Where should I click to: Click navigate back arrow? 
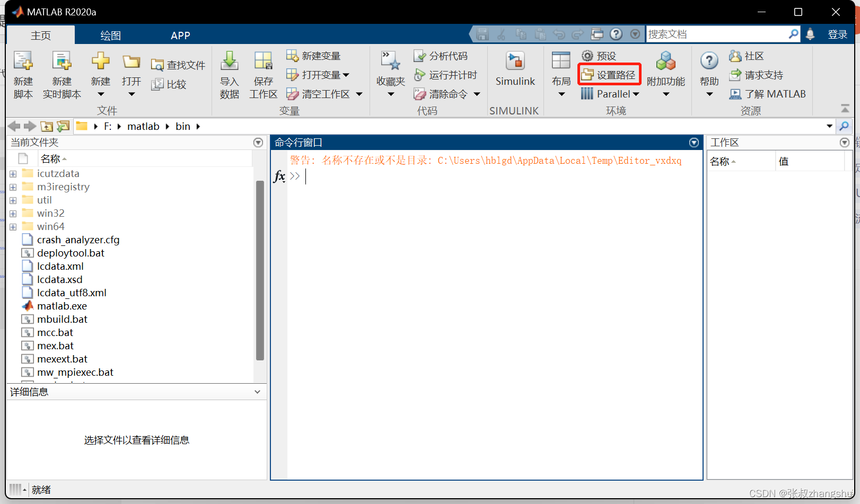[14, 126]
